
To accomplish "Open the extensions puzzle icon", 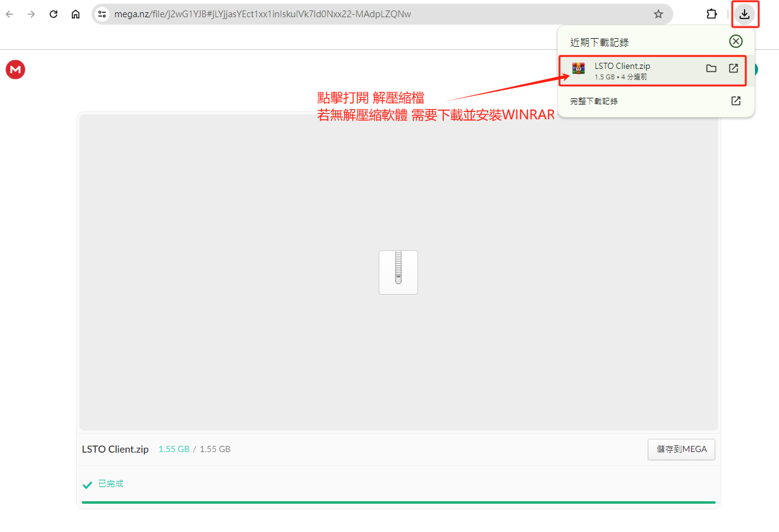I will click(711, 14).
